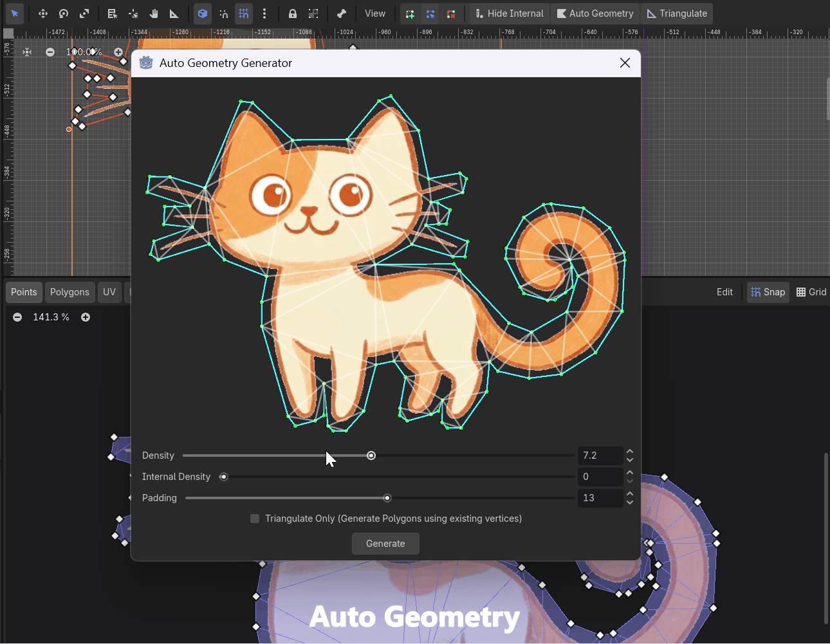Select the Ruler measuring tool
This screenshot has width=830, height=644.
pos(174,14)
